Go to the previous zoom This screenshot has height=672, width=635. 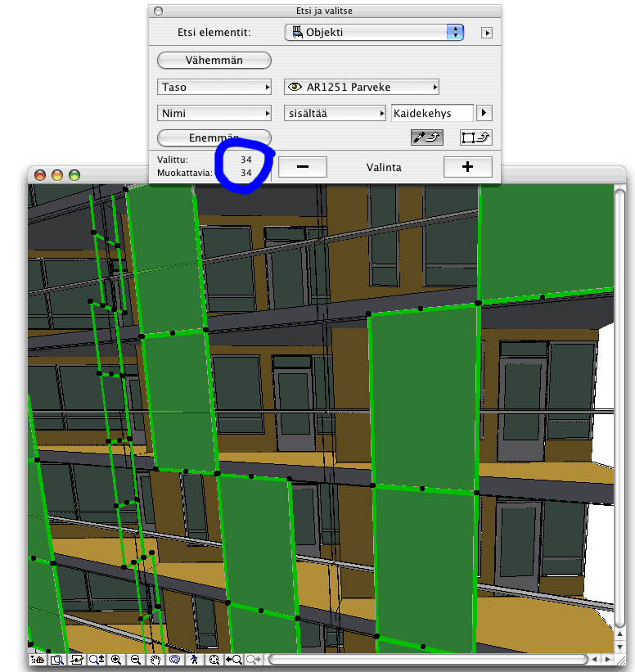point(233,660)
